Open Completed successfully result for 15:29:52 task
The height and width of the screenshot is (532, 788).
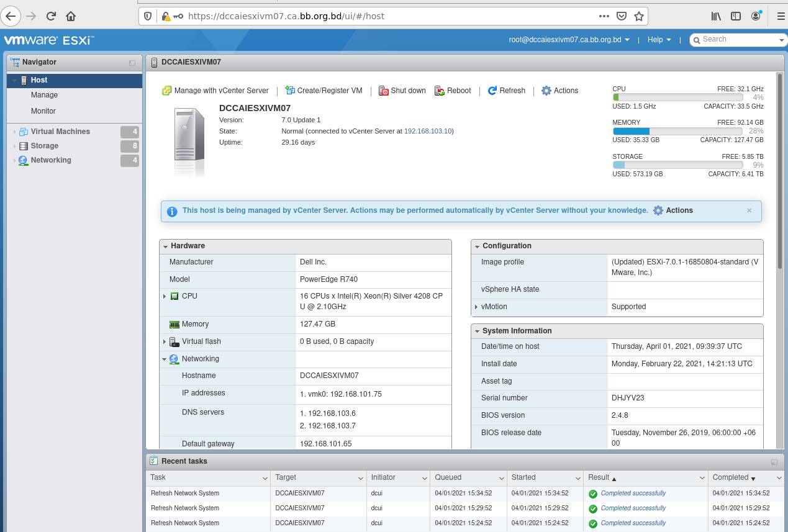[x=633, y=508]
